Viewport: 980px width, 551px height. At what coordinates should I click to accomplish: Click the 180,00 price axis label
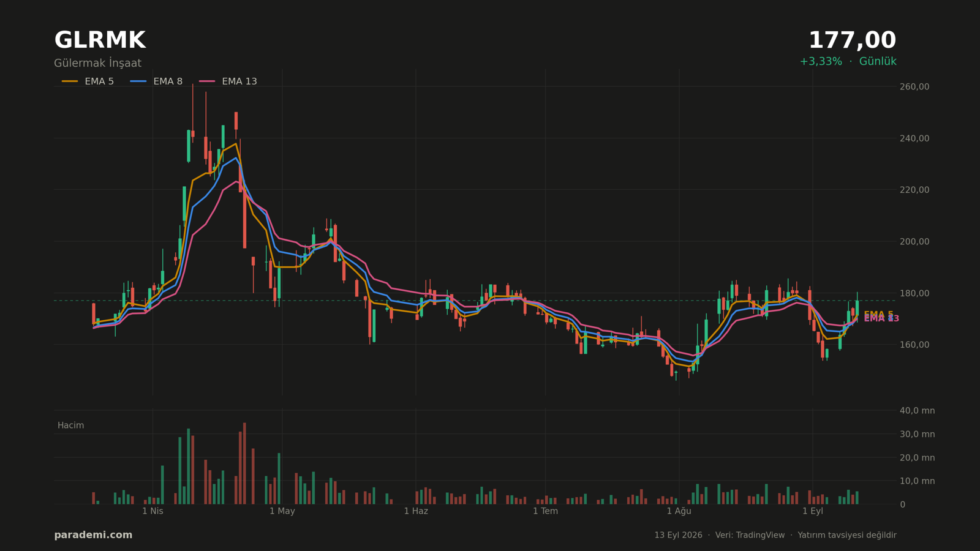914,293
